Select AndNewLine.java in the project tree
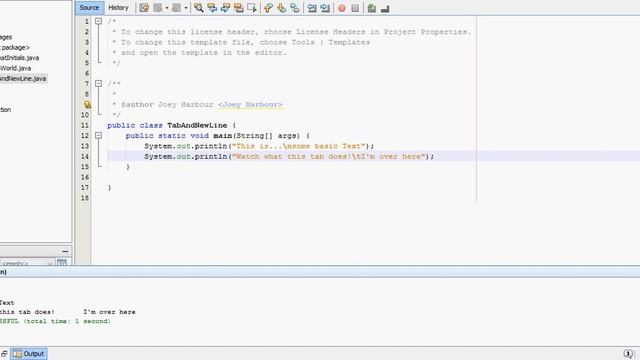 (x=23, y=78)
